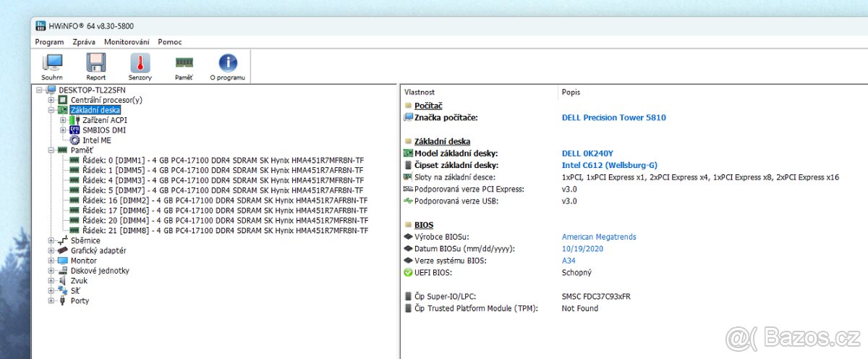The height and width of the screenshot is (359, 868).
Task: Click the Počítač section heading
Action: (x=428, y=106)
